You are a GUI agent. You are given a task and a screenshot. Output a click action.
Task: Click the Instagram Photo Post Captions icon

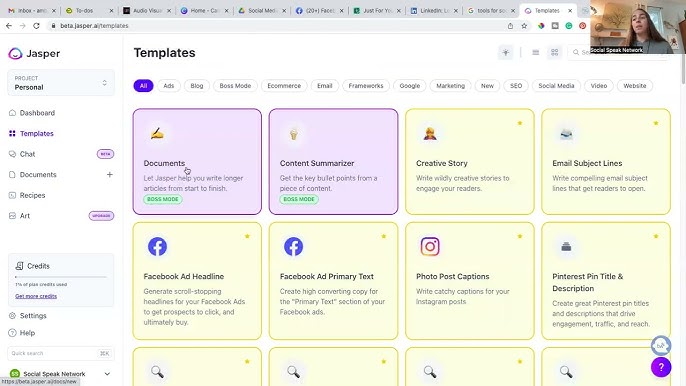(x=430, y=246)
